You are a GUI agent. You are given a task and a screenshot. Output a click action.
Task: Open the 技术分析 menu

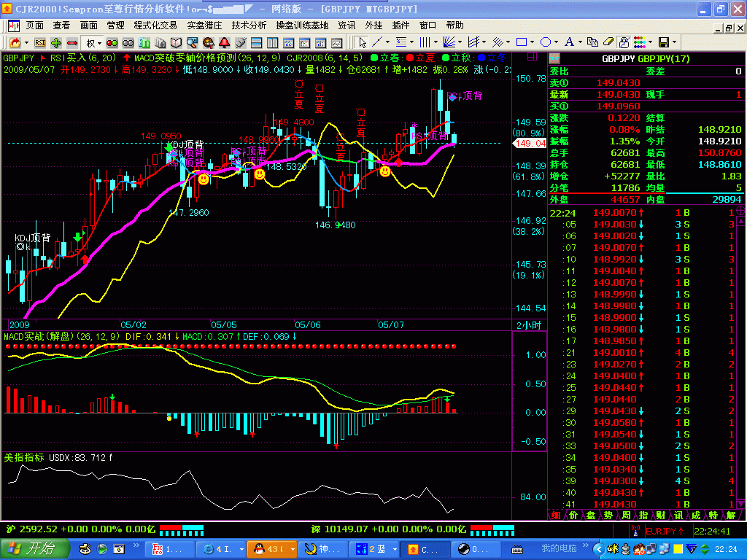pos(249,25)
